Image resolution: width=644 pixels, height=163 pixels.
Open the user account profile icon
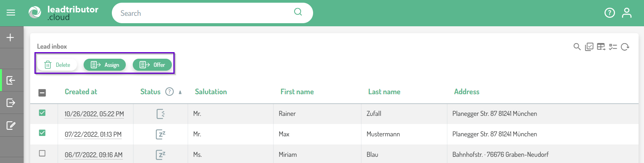627,13
